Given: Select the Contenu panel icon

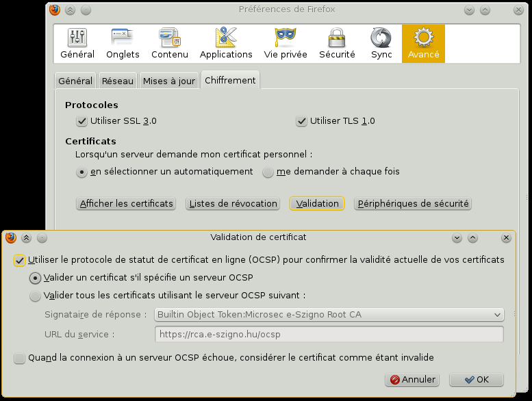Looking at the screenshot, I should (169, 44).
